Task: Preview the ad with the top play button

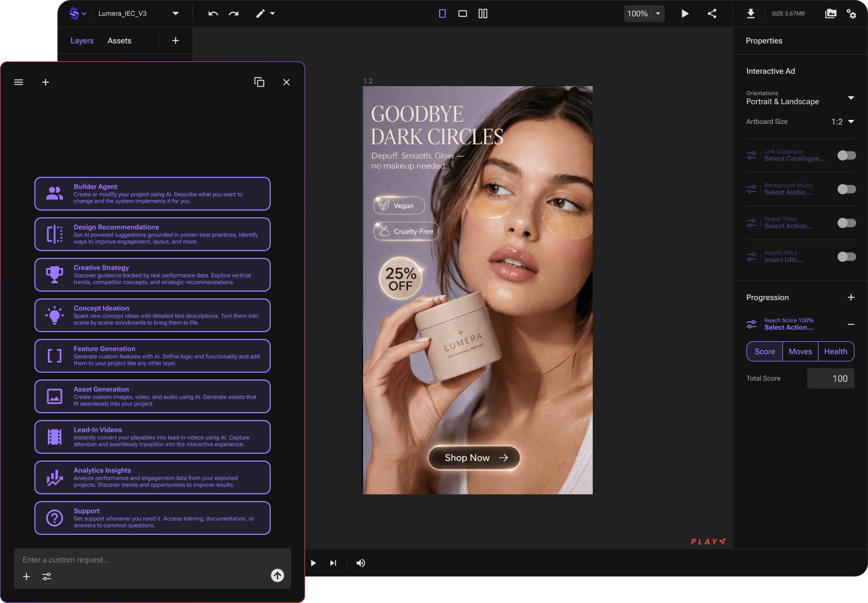Action: point(685,14)
